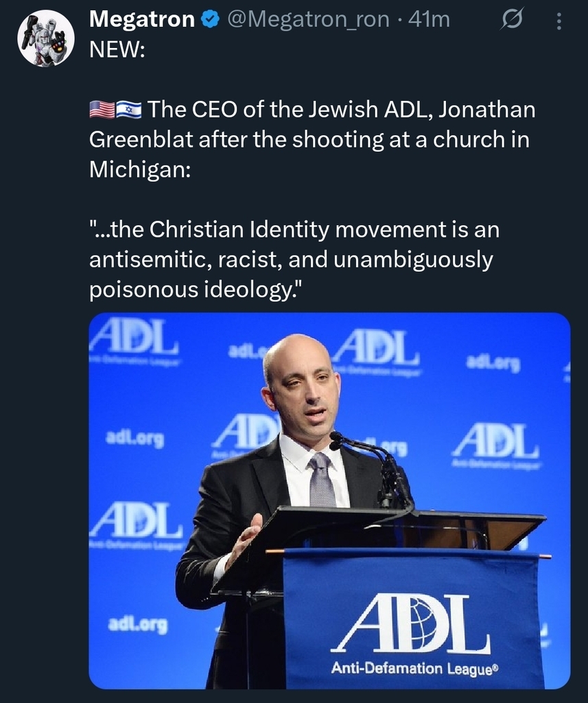
Task: Click the speaker's gray necktie
Action: point(320,479)
